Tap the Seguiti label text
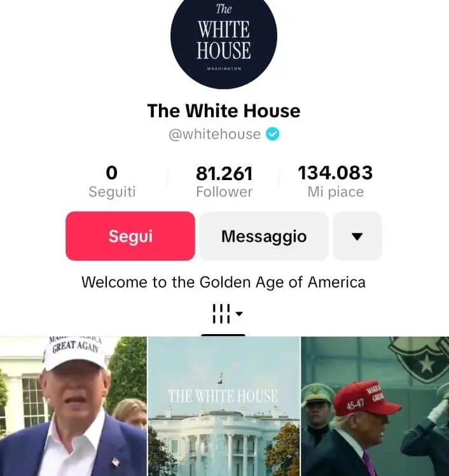449x476 pixels. click(112, 192)
